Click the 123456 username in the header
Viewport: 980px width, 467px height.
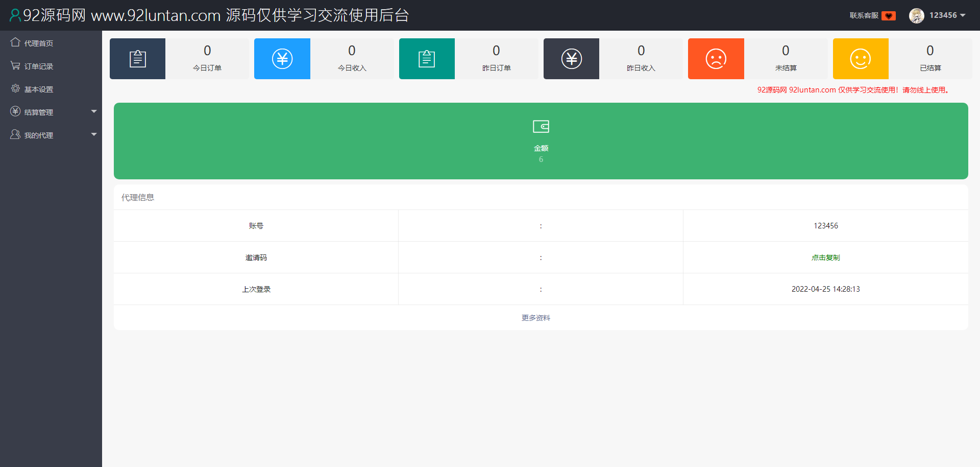[x=943, y=15]
